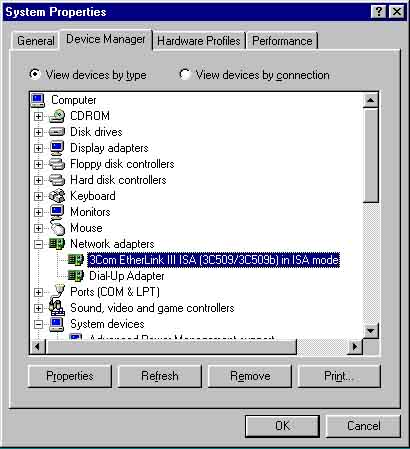Collapse the System devices tree node
The image size is (410, 449).
(x=38, y=324)
